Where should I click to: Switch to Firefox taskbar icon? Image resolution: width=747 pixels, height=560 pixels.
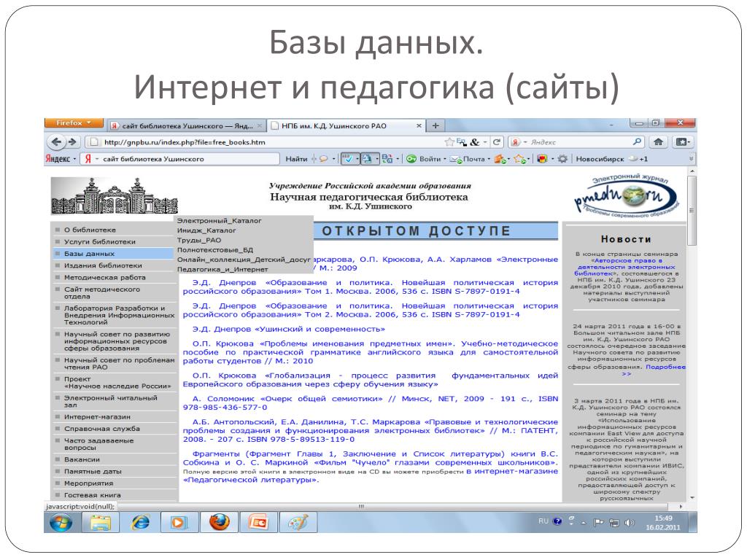[219, 523]
